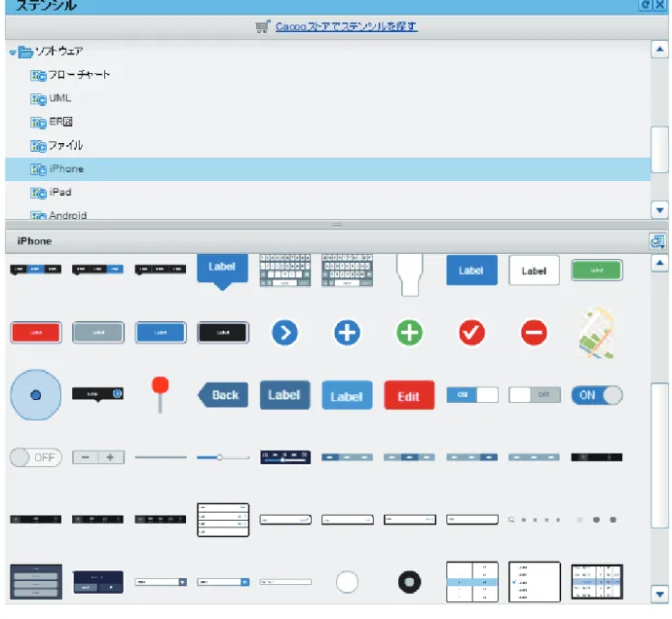This screenshot has width=672, height=619.
Task: Pick the Back navigation button stencil
Action: point(222,394)
